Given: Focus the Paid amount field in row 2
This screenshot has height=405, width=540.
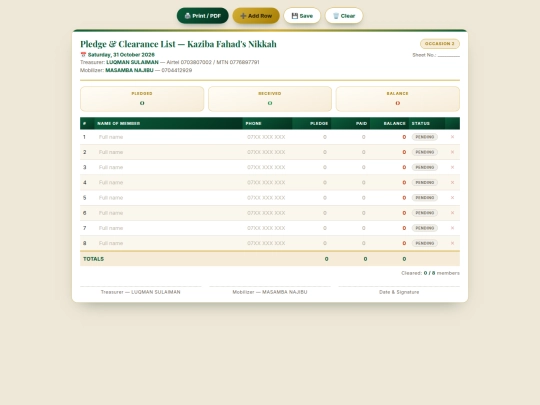Looking at the screenshot, I should [x=351, y=152].
